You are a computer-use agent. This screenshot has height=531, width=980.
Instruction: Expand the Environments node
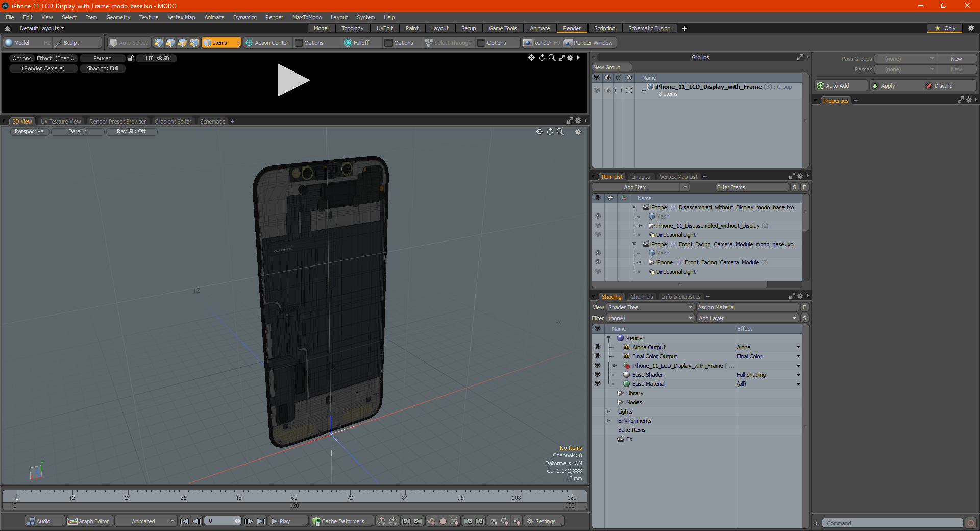point(608,421)
